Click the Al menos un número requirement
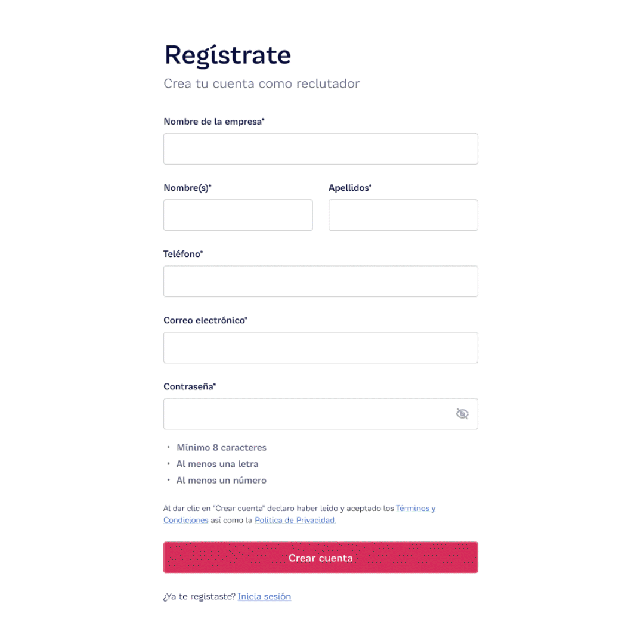644x644 pixels. 221,480
